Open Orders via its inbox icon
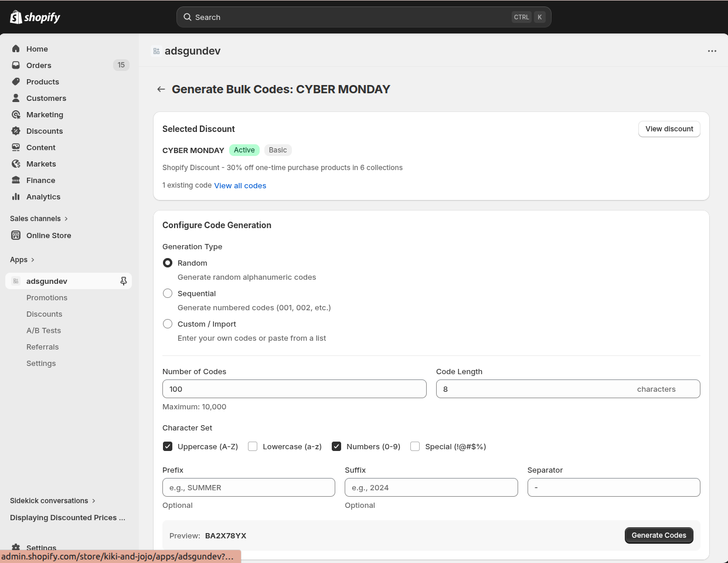This screenshot has height=563, width=728. pyautogui.click(x=16, y=65)
